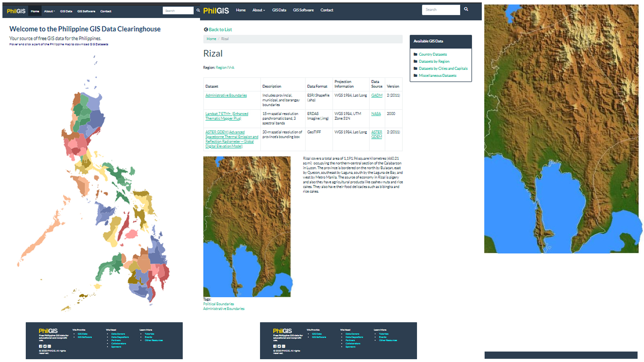The width and height of the screenshot is (644, 362).
Task: Select the Contact menu item
Action: (x=106, y=11)
